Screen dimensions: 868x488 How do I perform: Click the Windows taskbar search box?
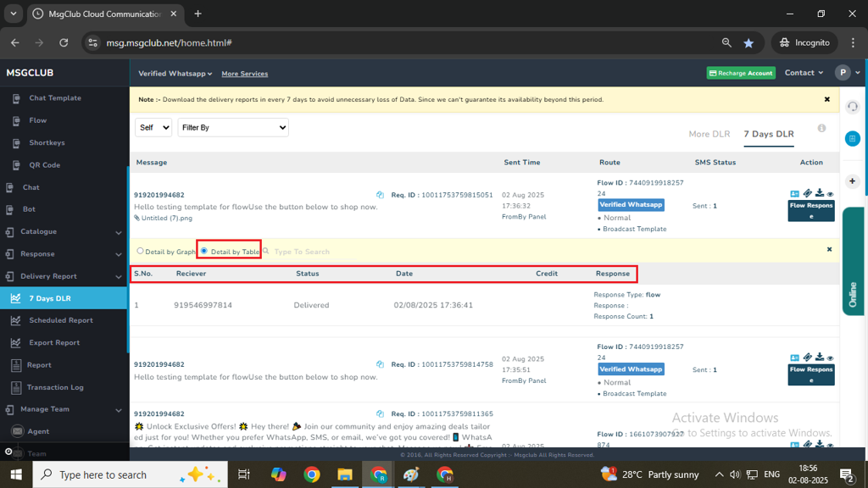130,474
